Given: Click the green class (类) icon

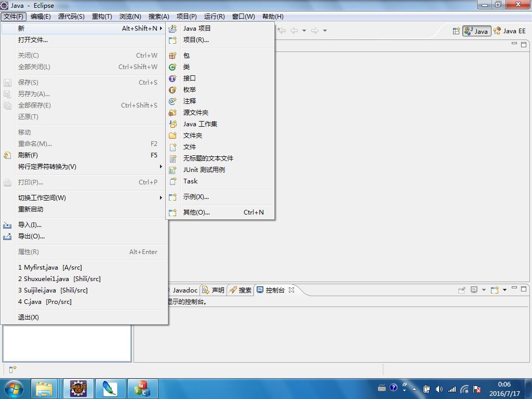Looking at the screenshot, I should point(172,67).
